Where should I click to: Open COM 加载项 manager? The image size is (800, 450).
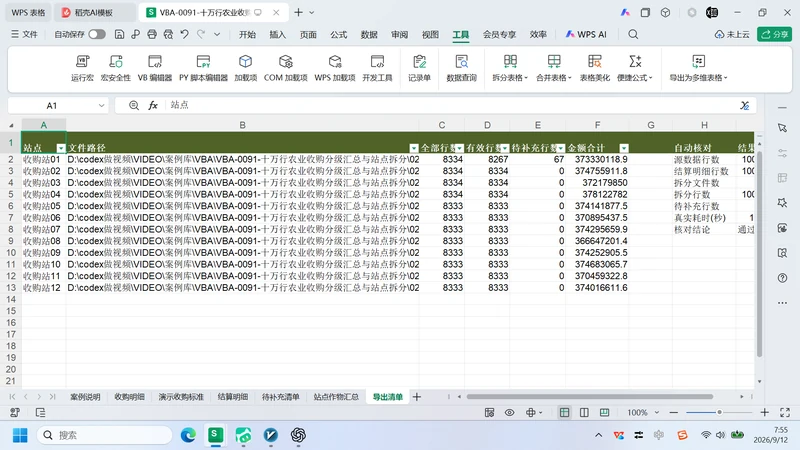coord(285,68)
